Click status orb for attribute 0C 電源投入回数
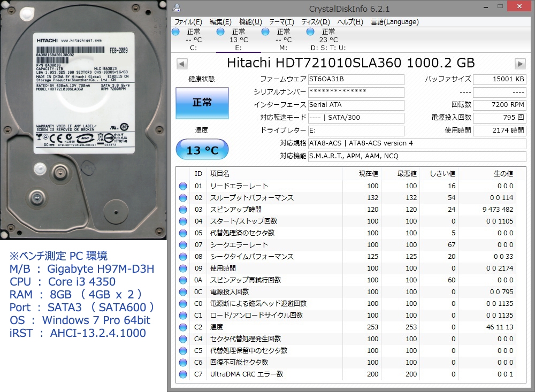This screenshot has height=392, width=535. click(183, 292)
